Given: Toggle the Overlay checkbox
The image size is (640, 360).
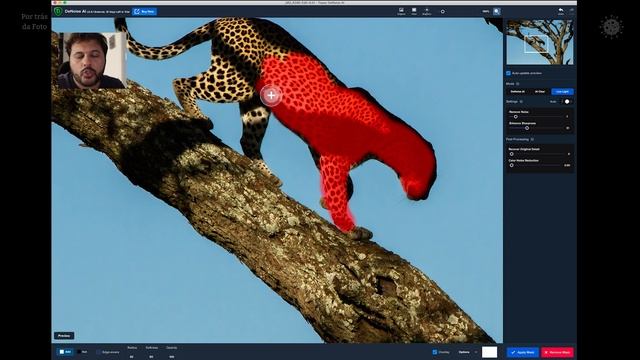Looking at the screenshot, I should click(x=435, y=352).
